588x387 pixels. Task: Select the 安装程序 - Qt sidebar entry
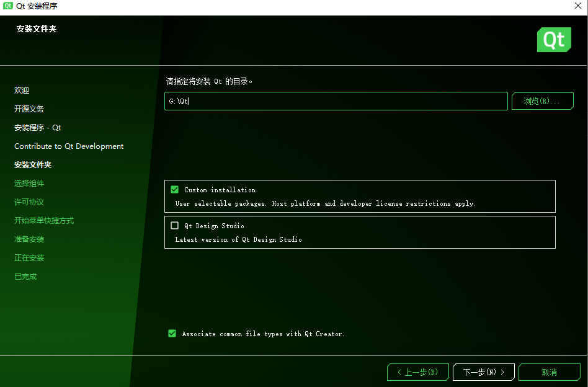(37, 127)
